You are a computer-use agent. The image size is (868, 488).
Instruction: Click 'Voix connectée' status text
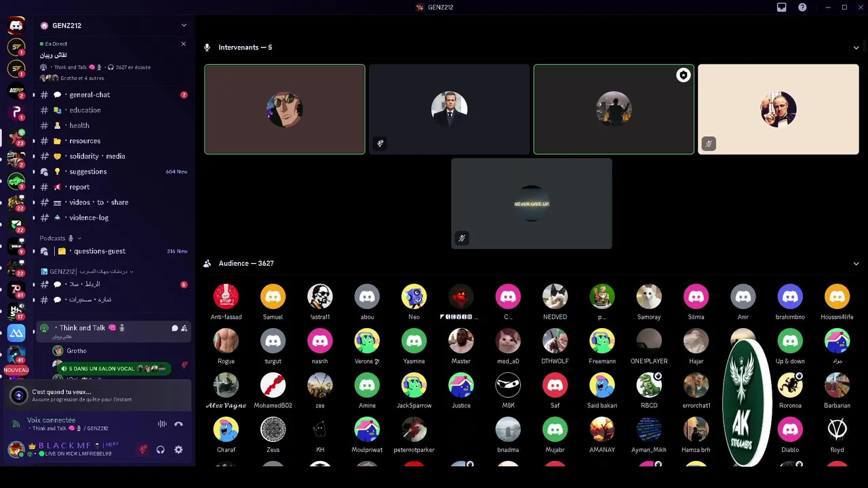point(52,420)
